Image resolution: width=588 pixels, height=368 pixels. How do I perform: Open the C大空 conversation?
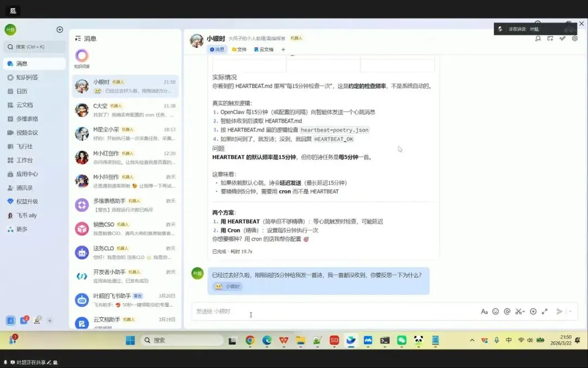point(125,110)
